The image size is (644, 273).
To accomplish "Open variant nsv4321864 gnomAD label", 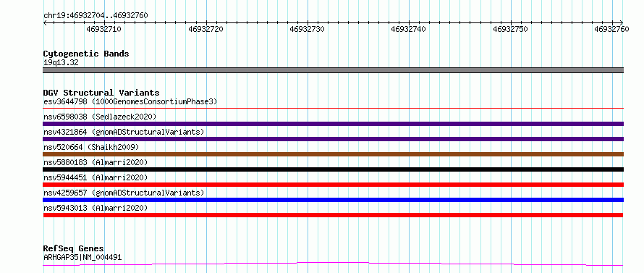I will click(x=124, y=132).
